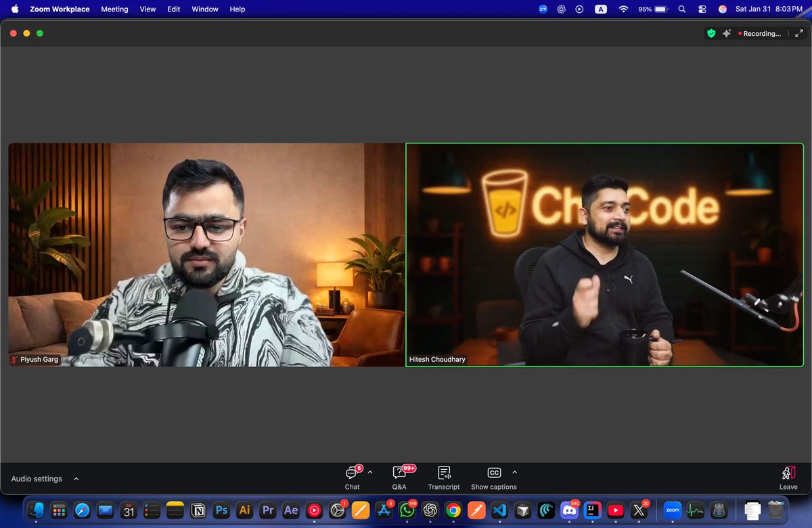The height and width of the screenshot is (528, 812).
Task: Open Calendar from the Dock
Action: (x=129, y=510)
